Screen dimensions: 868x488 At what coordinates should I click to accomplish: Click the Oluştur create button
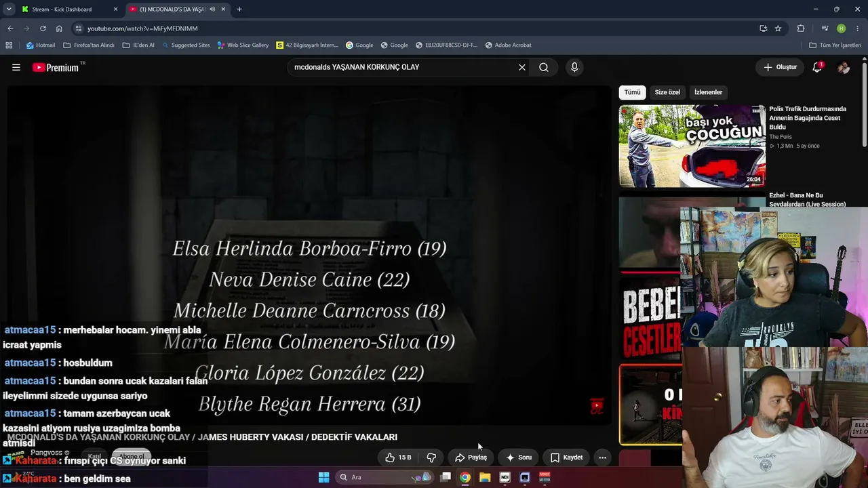click(780, 67)
